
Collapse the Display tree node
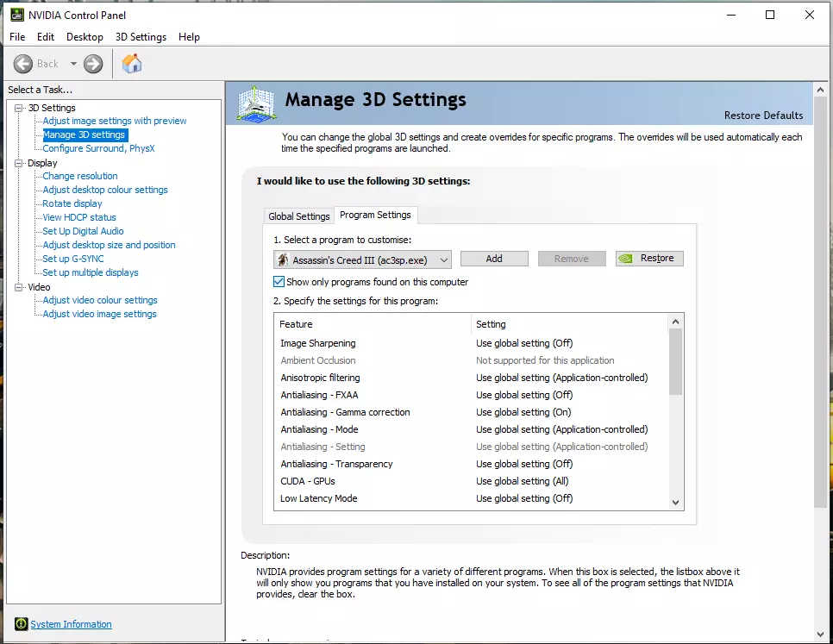coord(19,163)
